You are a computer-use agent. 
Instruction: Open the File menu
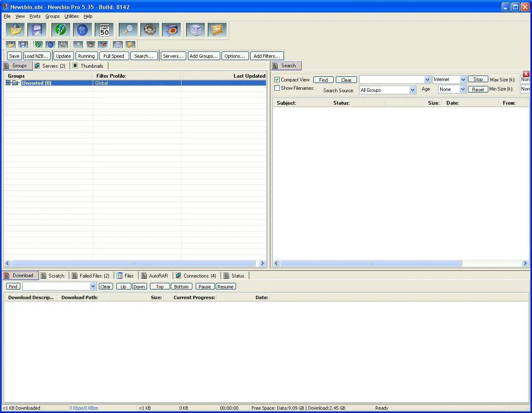pyautogui.click(x=7, y=16)
